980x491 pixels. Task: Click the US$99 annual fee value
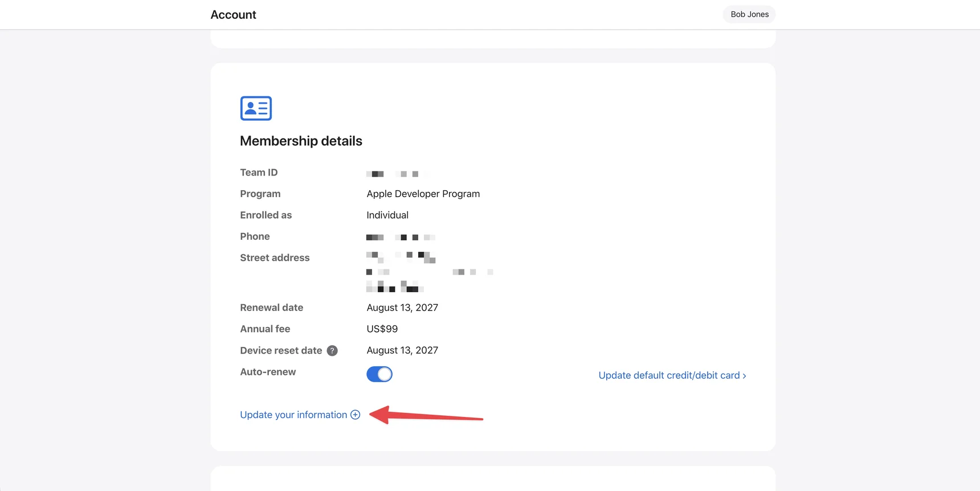coord(382,329)
